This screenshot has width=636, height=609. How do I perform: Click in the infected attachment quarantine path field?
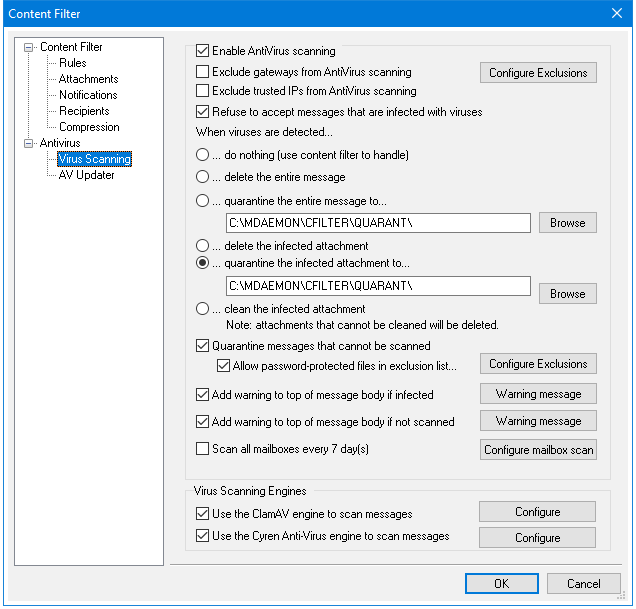[x=378, y=287]
